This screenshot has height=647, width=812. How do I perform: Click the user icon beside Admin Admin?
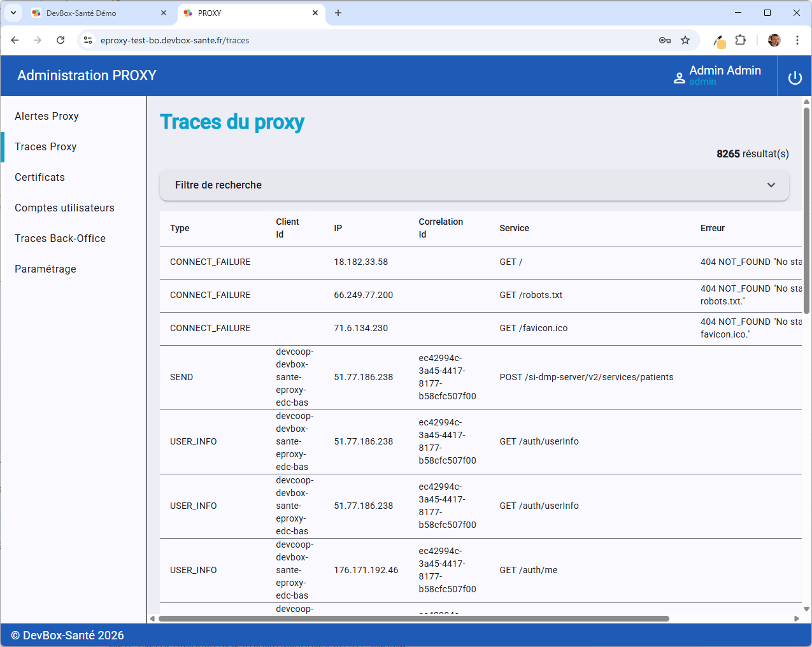coord(679,76)
